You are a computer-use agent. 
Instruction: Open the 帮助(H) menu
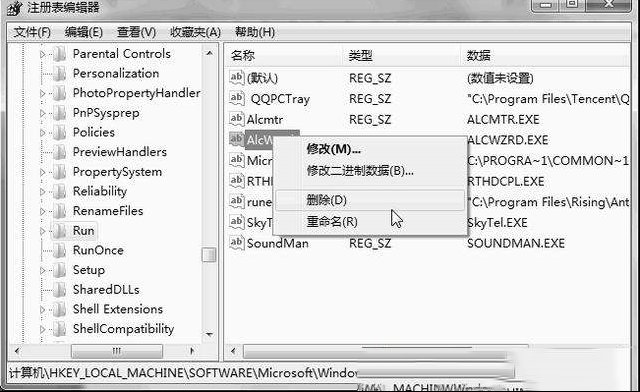click(x=255, y=32)
